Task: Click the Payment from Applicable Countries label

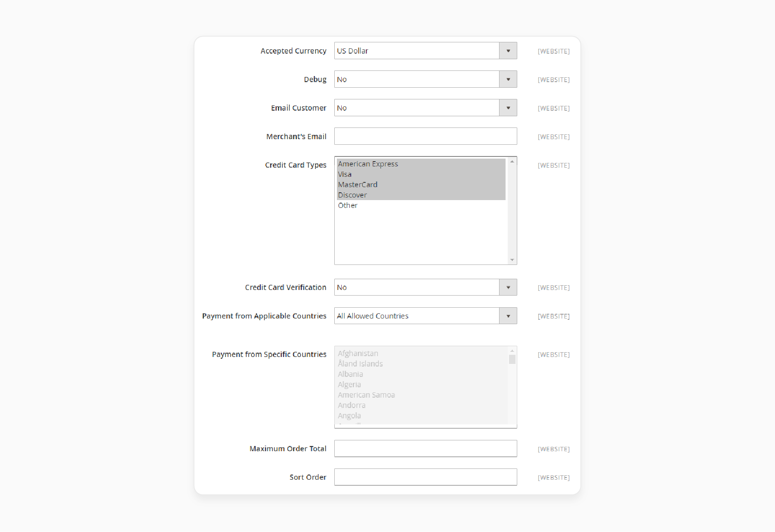Action: pos(264,316)
